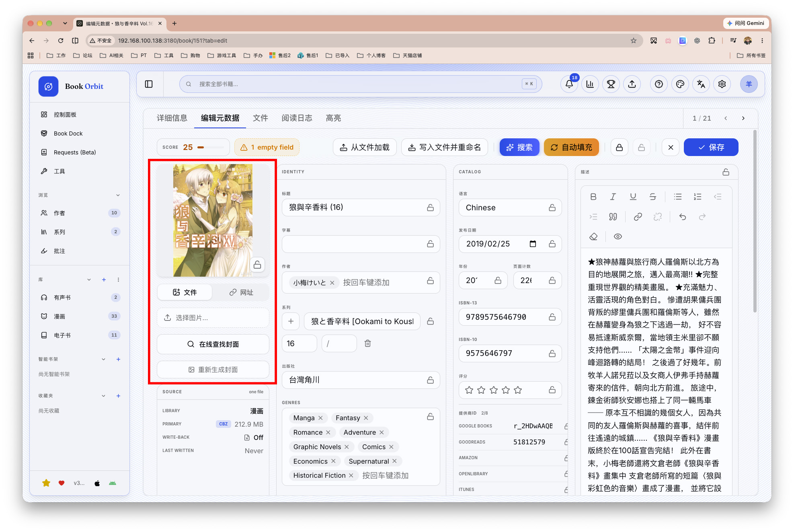Apply strikethrough formatting in description editor
The width and height of the screenshot is (794, 532).
point(652,197)
